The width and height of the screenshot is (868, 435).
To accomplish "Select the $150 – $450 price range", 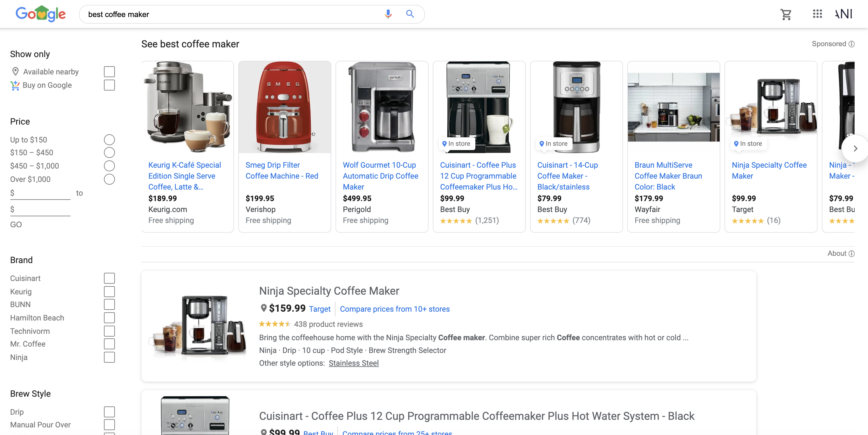I will click(x=109, y=152).
